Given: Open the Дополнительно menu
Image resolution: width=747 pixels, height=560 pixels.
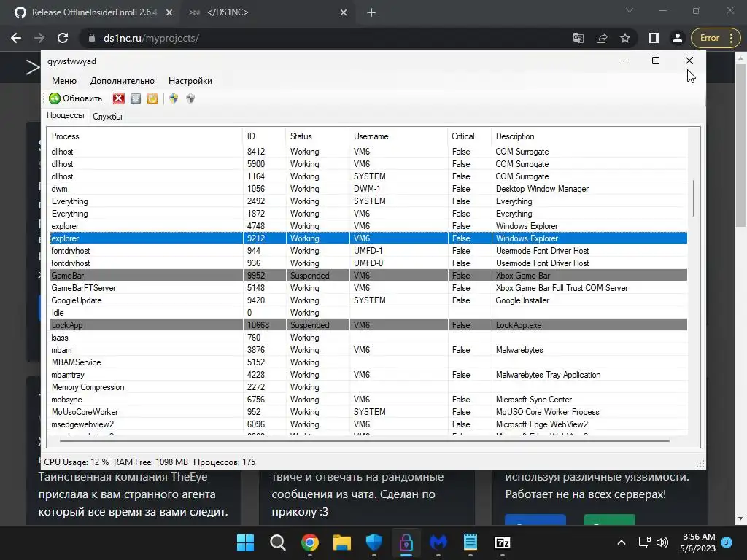Looking at the screenshot, I should [x=123, y=81].
